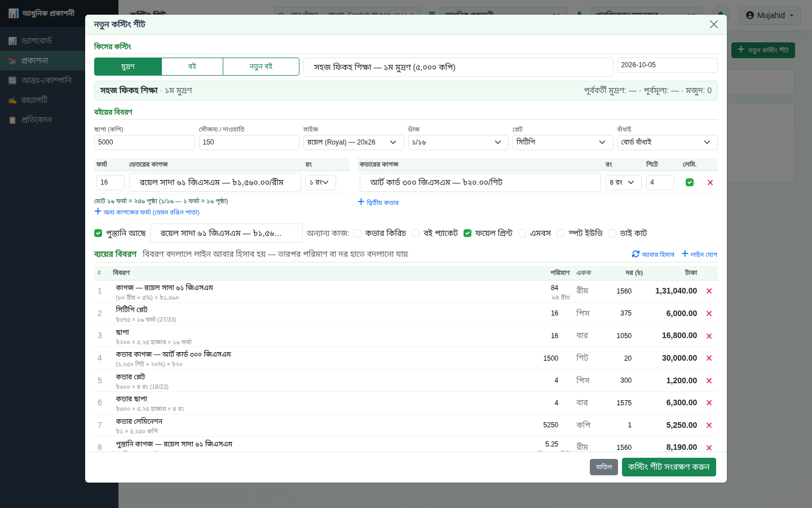Image resolution: width=812 pixels, height=508 pixels.
Task: Click the প্রতিবেদন clipboard icon in sidebar
Action: pyautogui.click(x=12, y=120)
